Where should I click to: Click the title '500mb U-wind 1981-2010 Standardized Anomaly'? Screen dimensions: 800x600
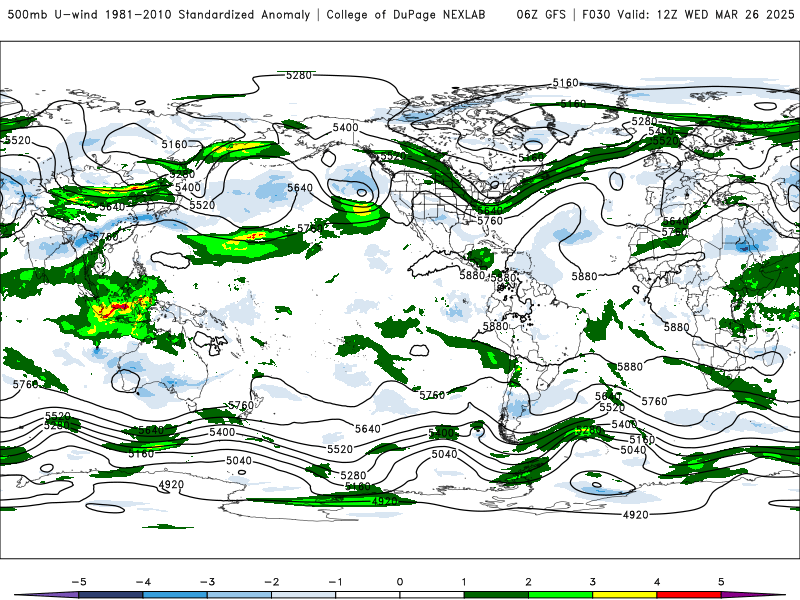(x=159, y=14)
